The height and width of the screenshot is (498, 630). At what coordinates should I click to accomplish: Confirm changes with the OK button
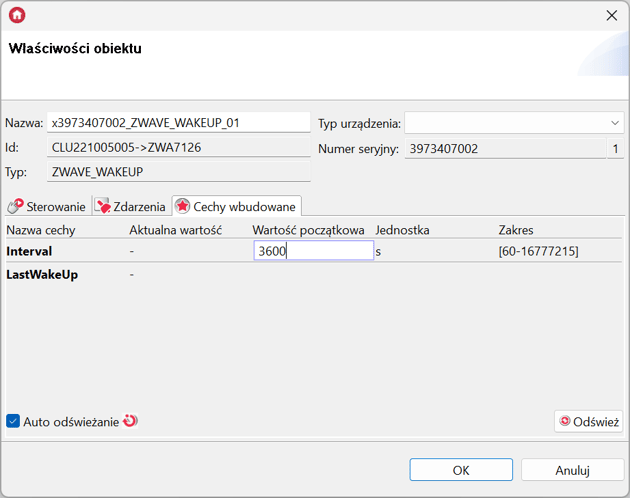[461, 470]
